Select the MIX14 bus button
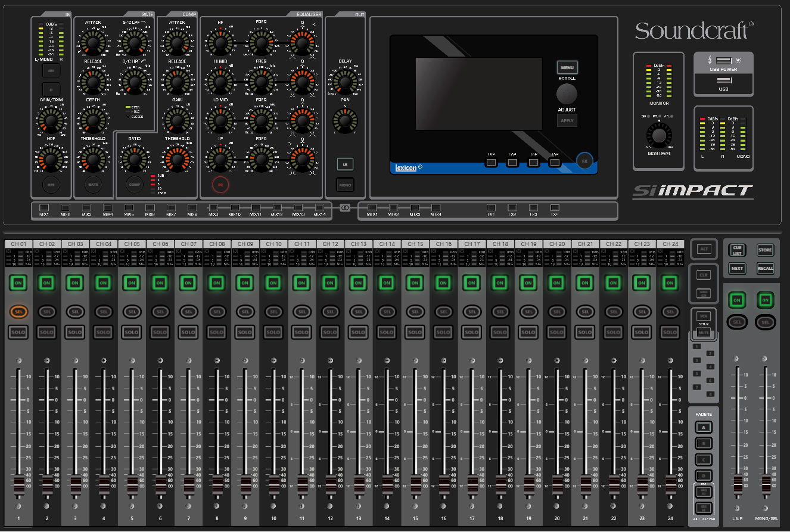Screen dimensions: 790x532 click(319, 208)
